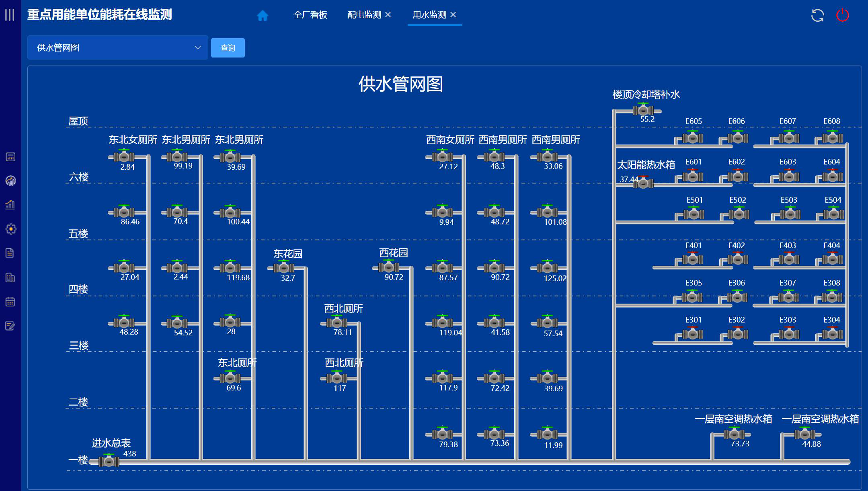Click the red power logout icon
Viewport: 868px width, 491px height.
pyautogui.click(x=842, y=15)
